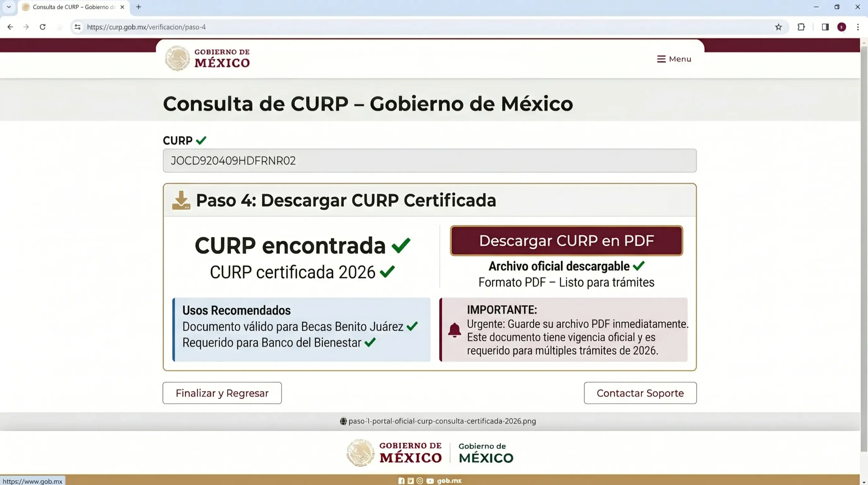Click the checkmark after Archivo oficial descargable
This screenshot has height=485, width=868.
(638, 266)
